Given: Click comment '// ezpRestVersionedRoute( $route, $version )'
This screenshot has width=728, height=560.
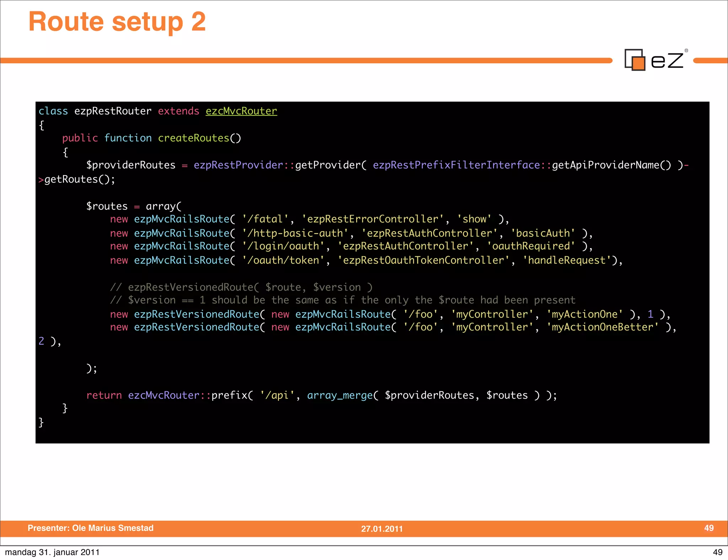Looking at the screenshot, I should pos(241,287).
